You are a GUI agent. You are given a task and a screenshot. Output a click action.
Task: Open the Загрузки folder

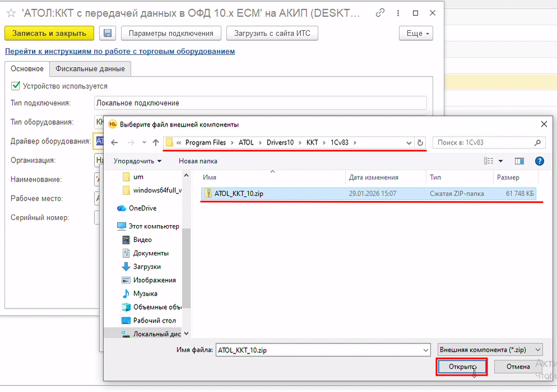pyautogui.click(x=141, y=267)
